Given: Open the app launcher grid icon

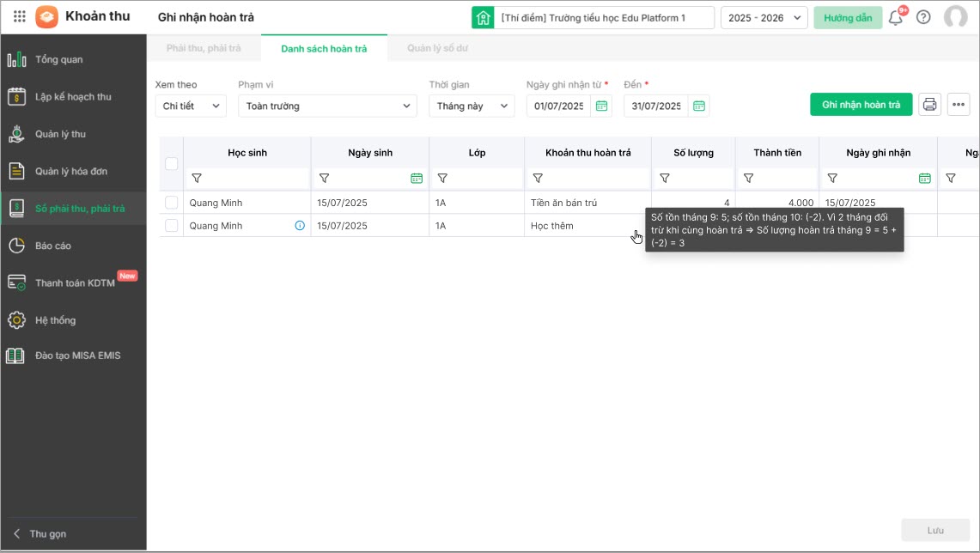Looking at the screenshot, I should click(x=20, y=17).
